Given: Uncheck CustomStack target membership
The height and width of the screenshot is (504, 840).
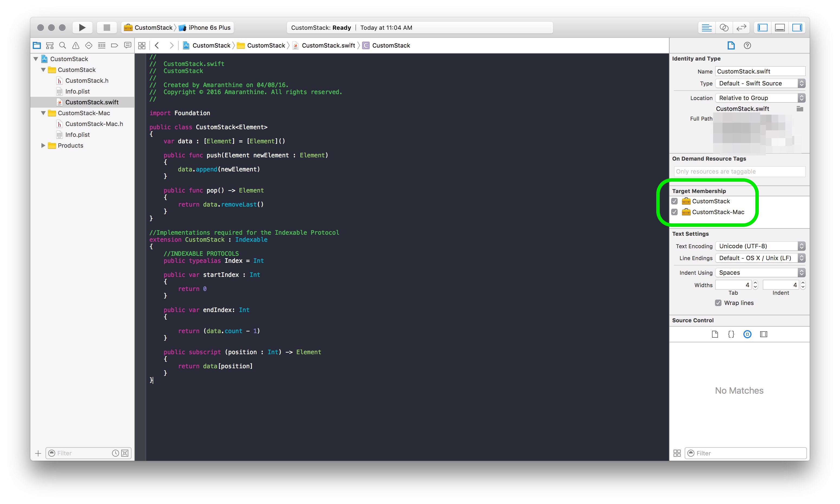Looking at the screenshot, I should click(x=674, y=201).
